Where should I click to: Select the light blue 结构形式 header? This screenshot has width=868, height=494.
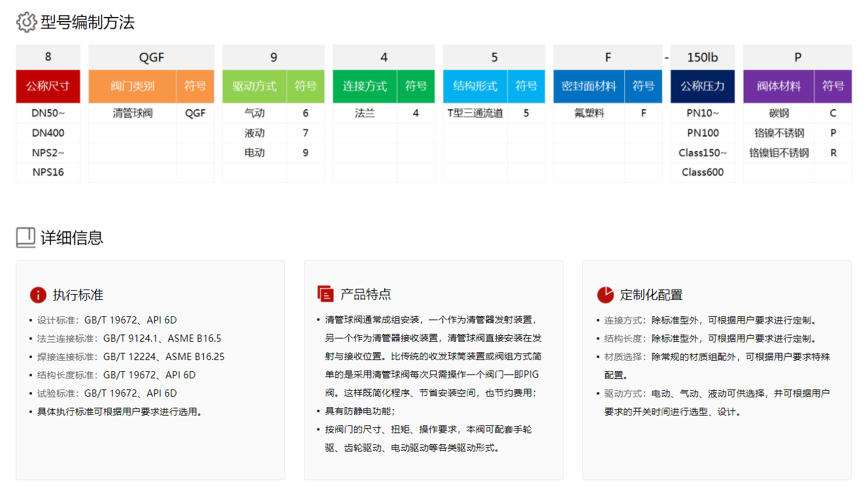point(475,86)
